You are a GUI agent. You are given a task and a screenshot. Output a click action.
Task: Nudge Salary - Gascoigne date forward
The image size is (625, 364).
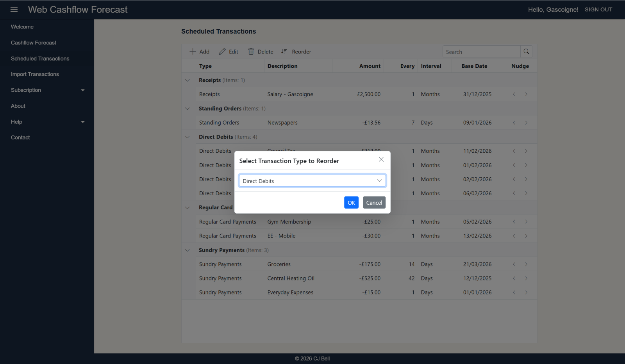coord(526,94)
